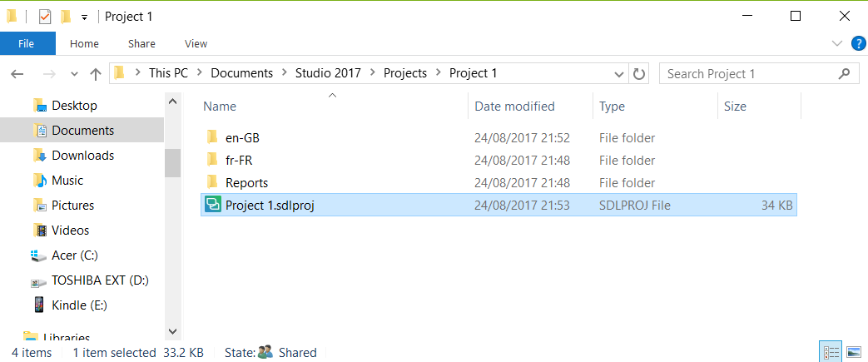
Task: Open the recent locations dropdown arrow
Action: 74,73
